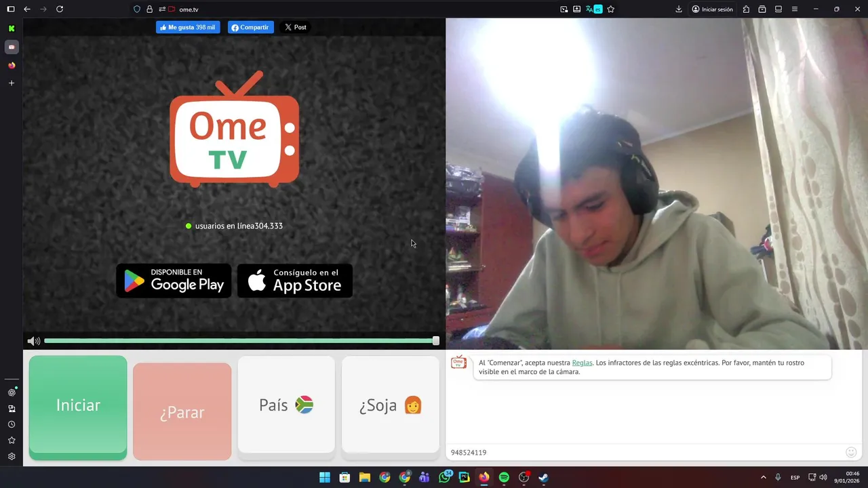Click the blocked camera permission icon
Viewport: 868px width, 488px height.
coord(172,9)
